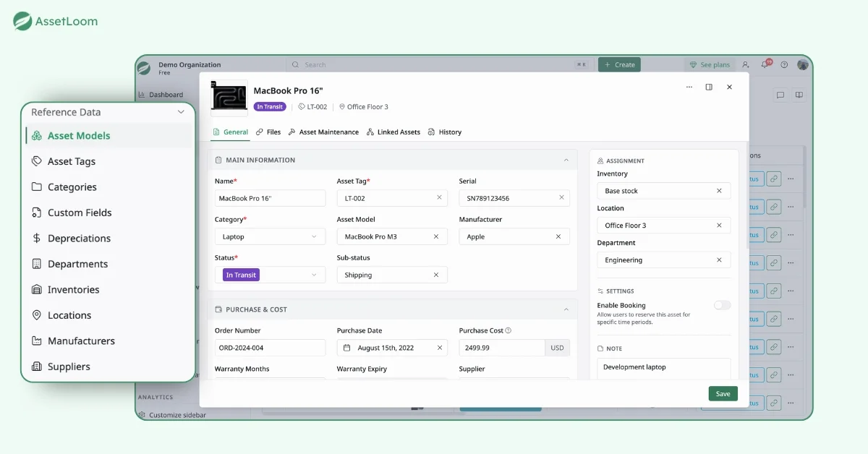Open the Asset Model combo box

[392, 236]
